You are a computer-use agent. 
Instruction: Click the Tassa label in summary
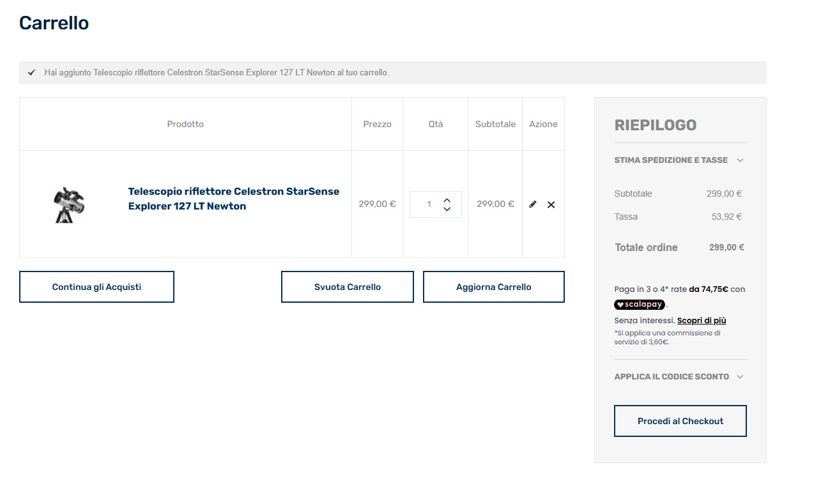(626, 217)
